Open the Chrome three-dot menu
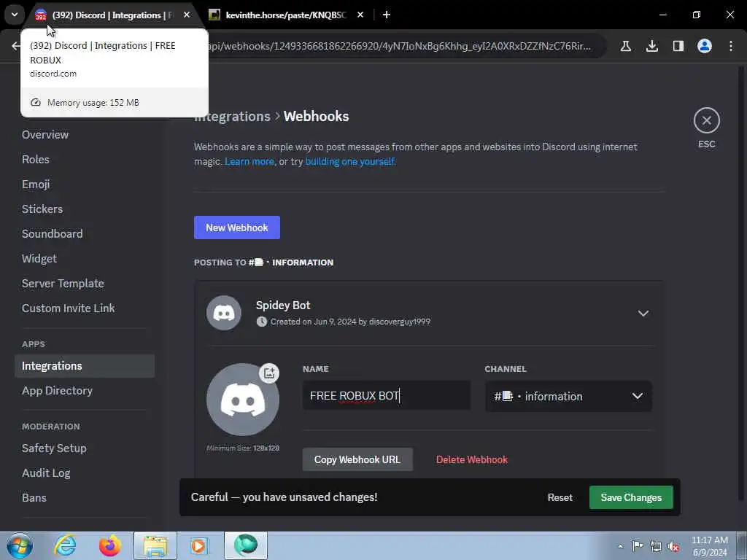 tap(731, 46)
